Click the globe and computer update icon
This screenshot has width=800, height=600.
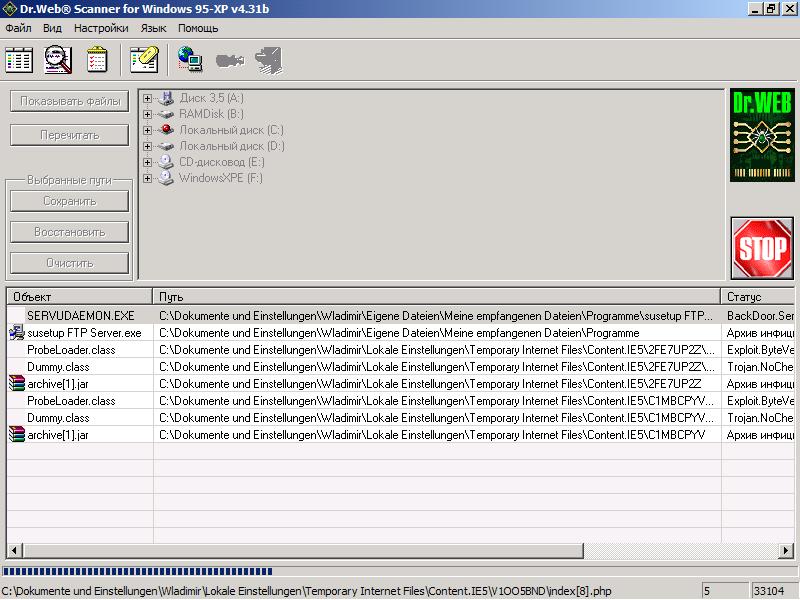coord(190,60)
